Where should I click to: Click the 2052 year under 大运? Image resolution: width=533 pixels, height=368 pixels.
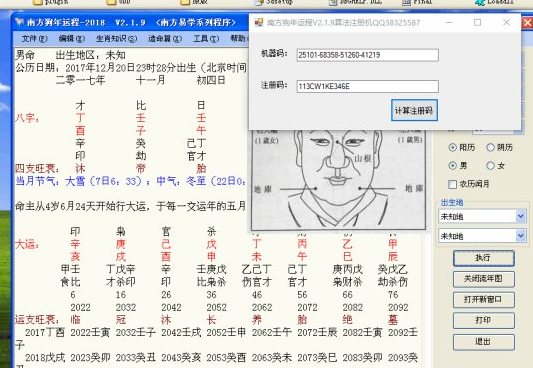coord(217,308)
